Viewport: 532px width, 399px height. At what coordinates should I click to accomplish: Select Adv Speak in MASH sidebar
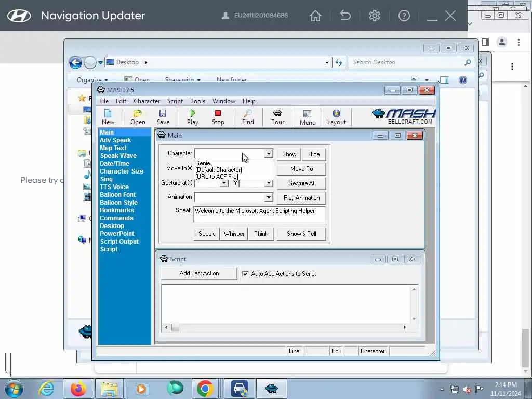point(115,140)
